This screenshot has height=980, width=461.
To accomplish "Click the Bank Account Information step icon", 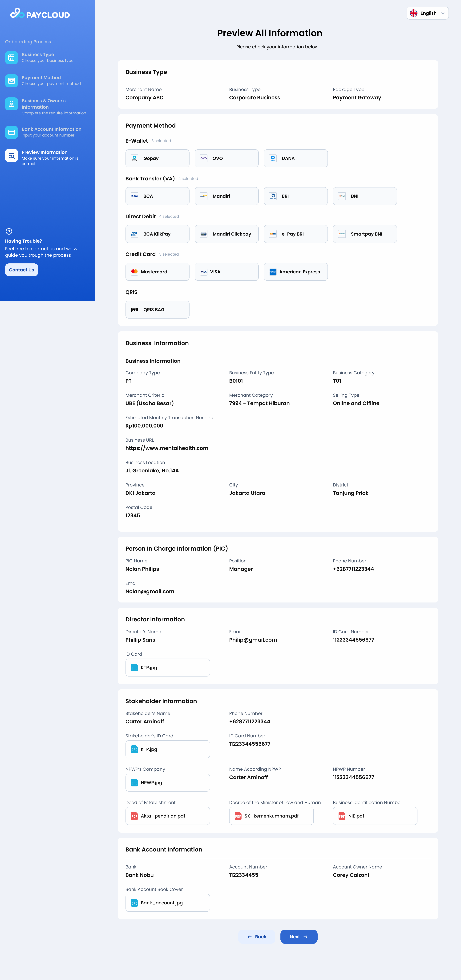I will coord(11,132).
